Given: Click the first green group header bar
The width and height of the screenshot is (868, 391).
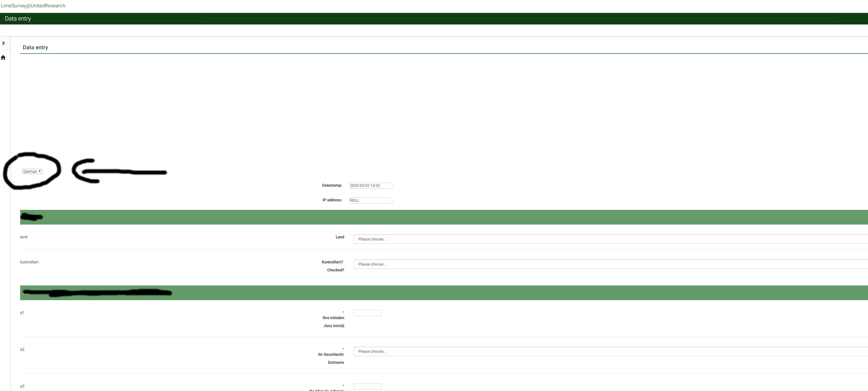Looking at the screenshot, I should pos(438,217).
